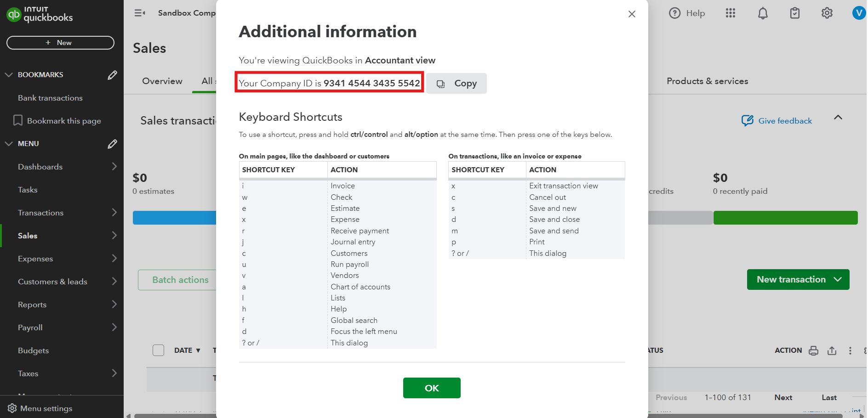868x418 pixels.
Task: Sort by the DATE column header
Action: tap(187, 350)
